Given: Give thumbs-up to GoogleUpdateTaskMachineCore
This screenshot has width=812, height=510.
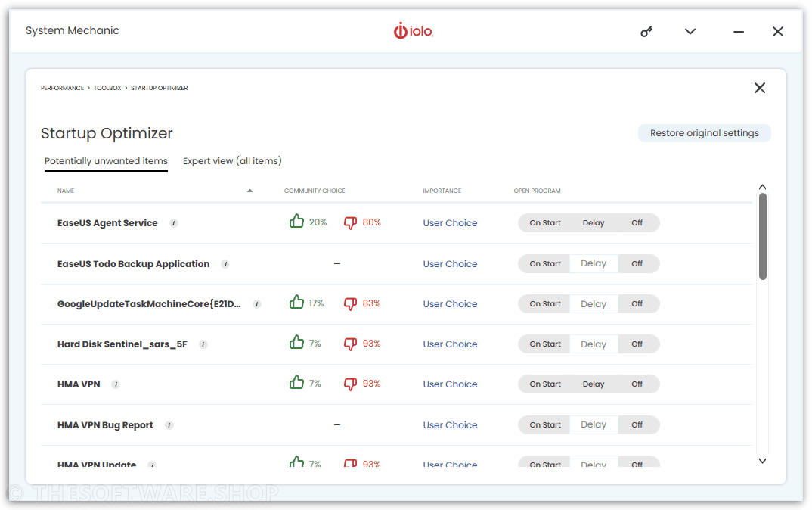Looking at the screenshot, I should pos(296,302).
